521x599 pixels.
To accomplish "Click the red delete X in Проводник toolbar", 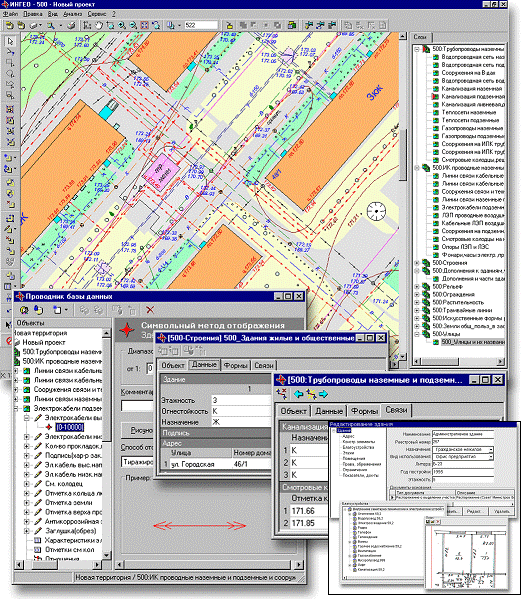I will (x=150, y=310).
